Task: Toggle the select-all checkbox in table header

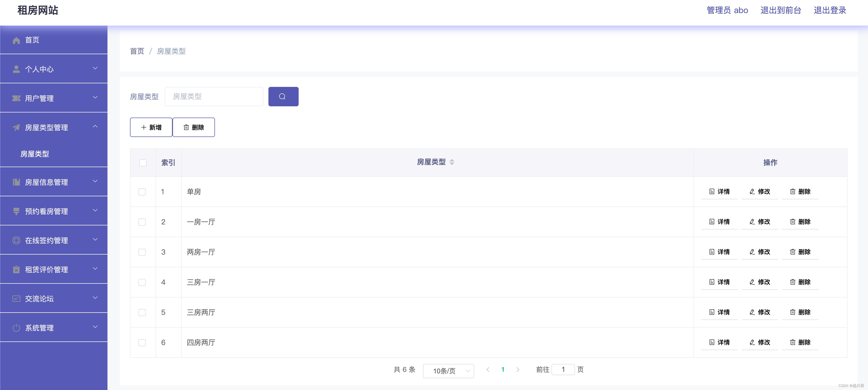Action: pos(143,163)
